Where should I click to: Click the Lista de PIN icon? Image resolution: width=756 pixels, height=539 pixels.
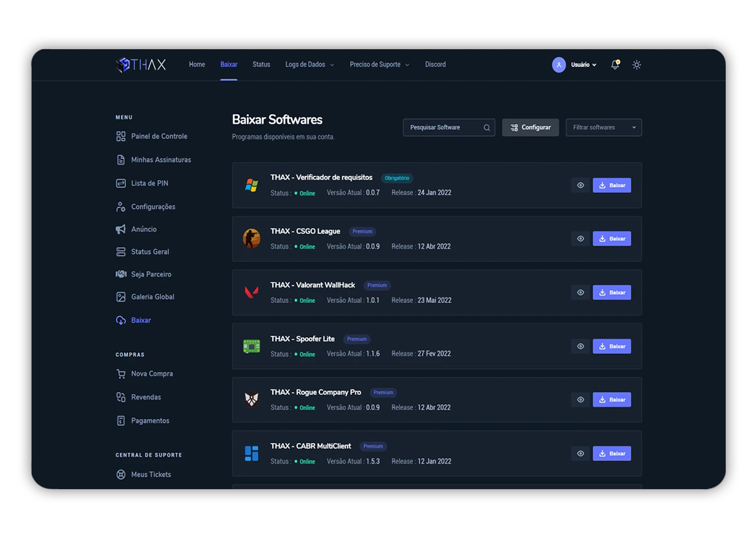[x=121, y=183]
